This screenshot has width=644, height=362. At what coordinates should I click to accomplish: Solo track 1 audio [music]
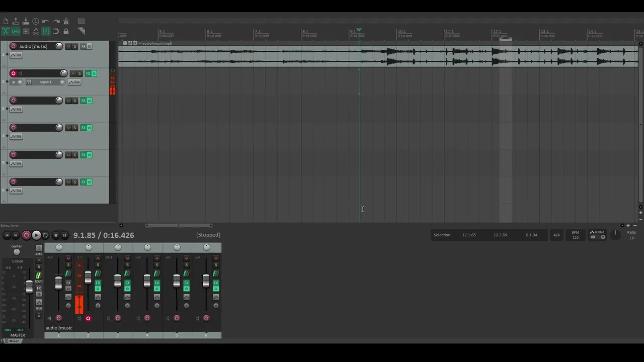74,46
